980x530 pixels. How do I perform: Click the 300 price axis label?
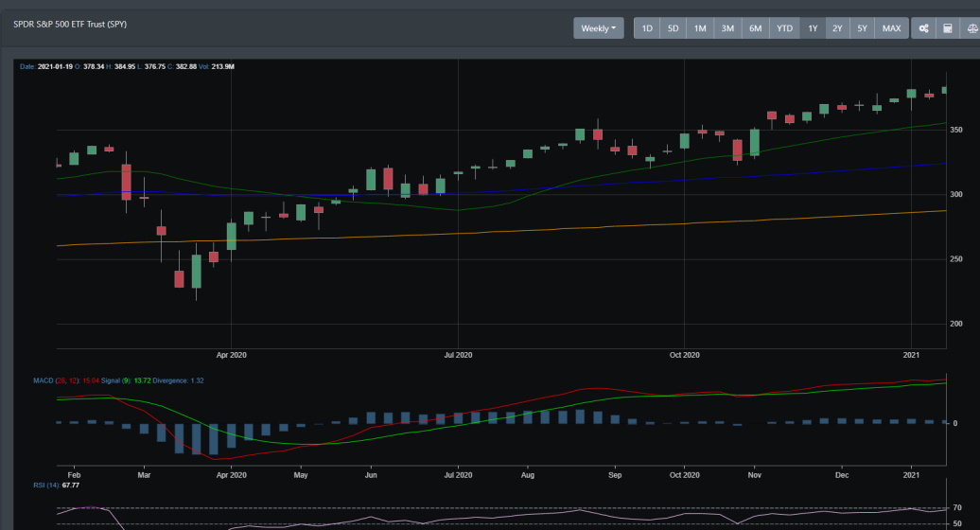(x=955, y=194)
